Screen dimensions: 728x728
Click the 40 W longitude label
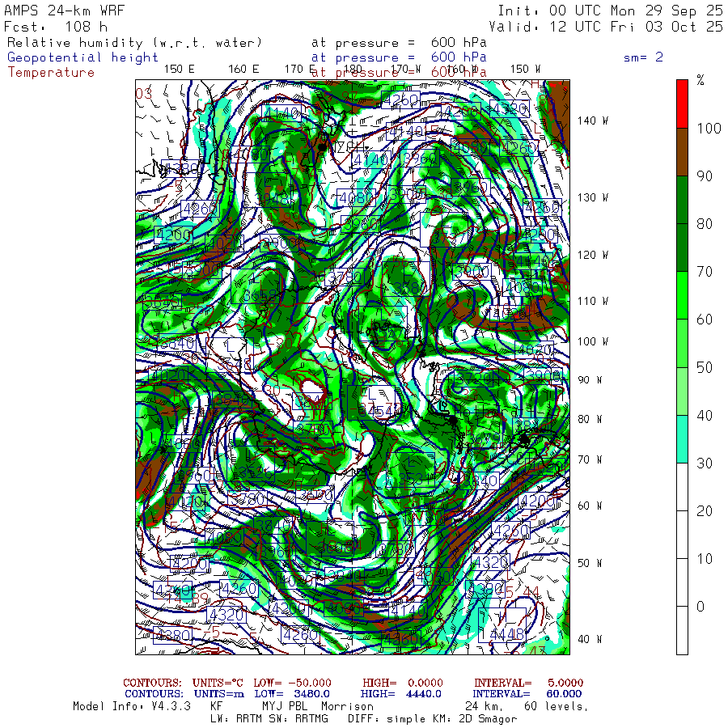[593, 639]
